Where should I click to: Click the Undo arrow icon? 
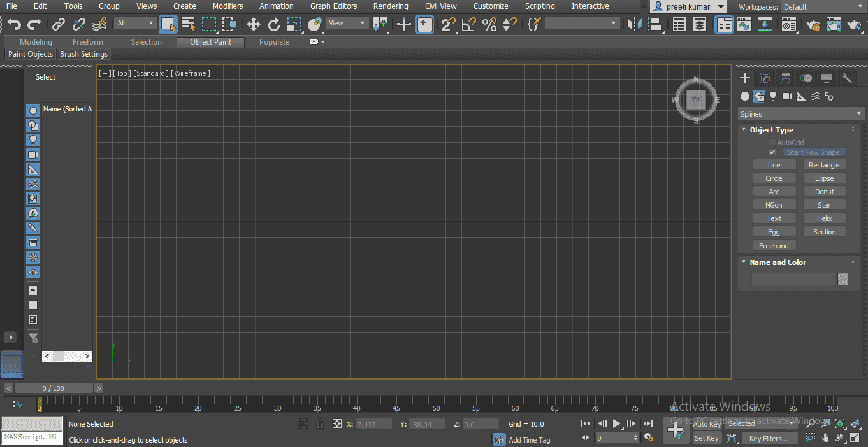(x=13, y=24)
